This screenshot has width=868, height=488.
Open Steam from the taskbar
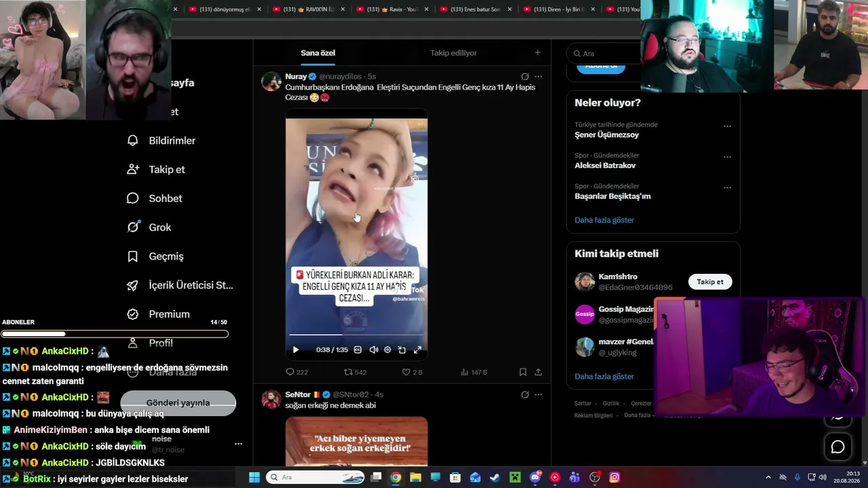click(495, 477)
